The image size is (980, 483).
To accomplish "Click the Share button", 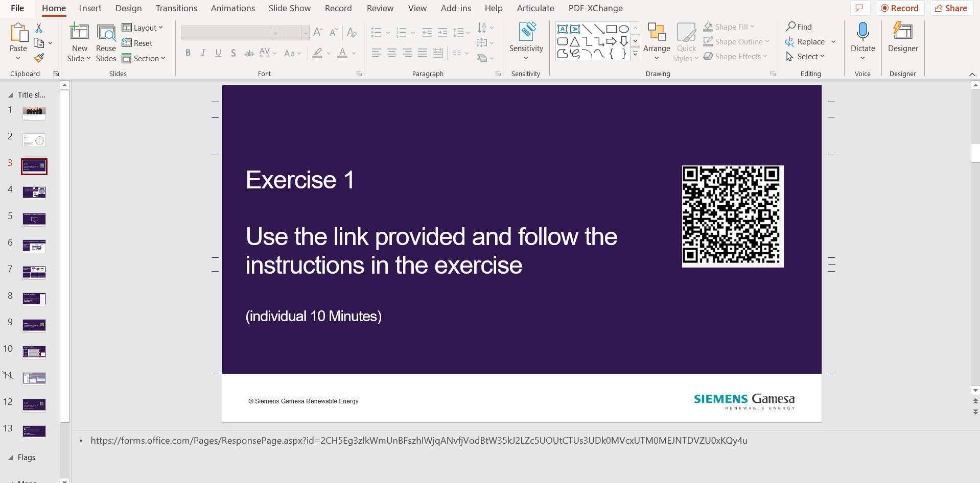I will coord(951,8).
